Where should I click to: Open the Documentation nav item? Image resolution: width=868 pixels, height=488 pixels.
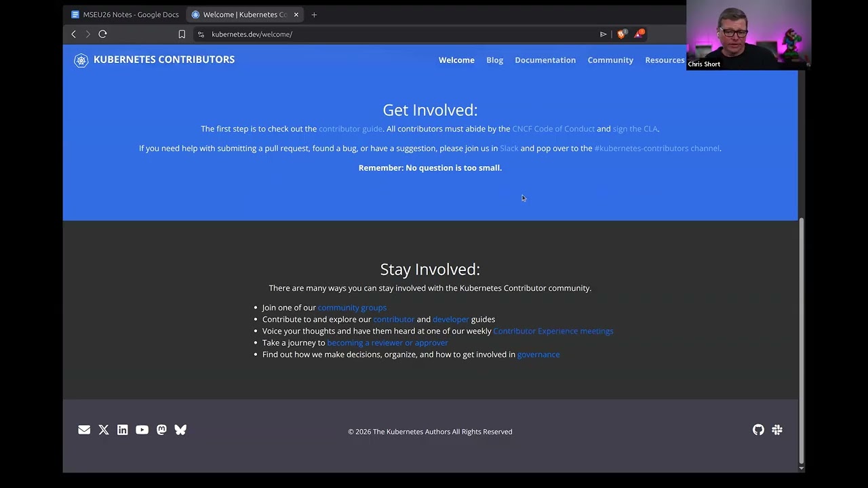click(545, 60)
